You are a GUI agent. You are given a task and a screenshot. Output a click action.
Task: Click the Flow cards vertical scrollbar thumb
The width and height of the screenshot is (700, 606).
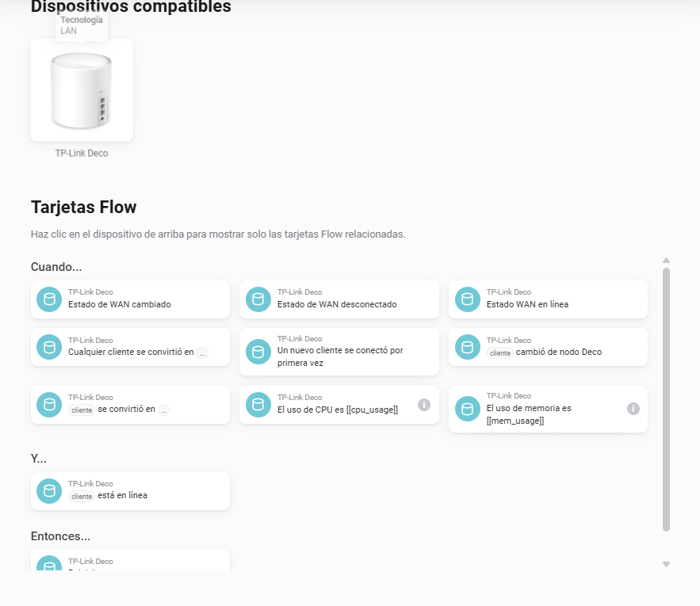coord(667,400)
